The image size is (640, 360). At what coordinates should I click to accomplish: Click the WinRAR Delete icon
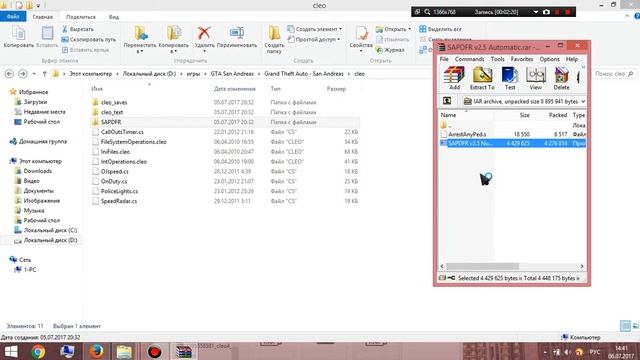tap(561, 76)
